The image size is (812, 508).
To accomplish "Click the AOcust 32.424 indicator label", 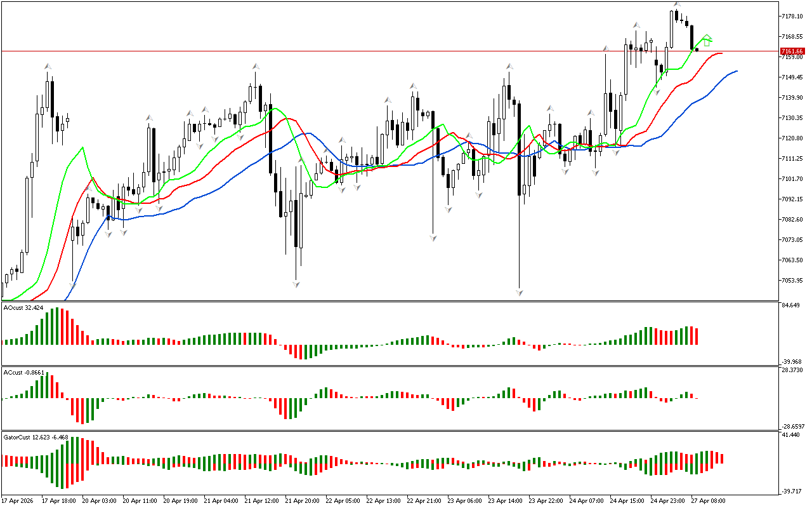I will 23,308.
